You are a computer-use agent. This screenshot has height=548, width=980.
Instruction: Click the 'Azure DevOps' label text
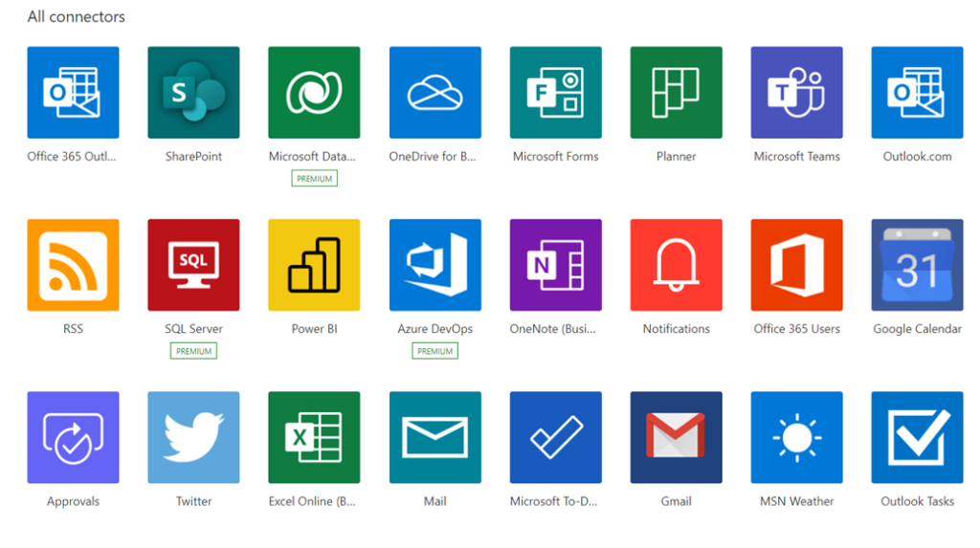coord(435,329)
